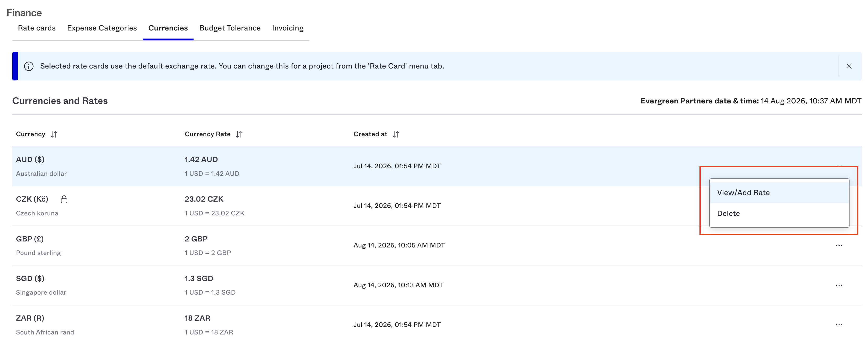Click the Currencies and Rates heading
This screenshot has width=868, height=348.
click(60, 101)
